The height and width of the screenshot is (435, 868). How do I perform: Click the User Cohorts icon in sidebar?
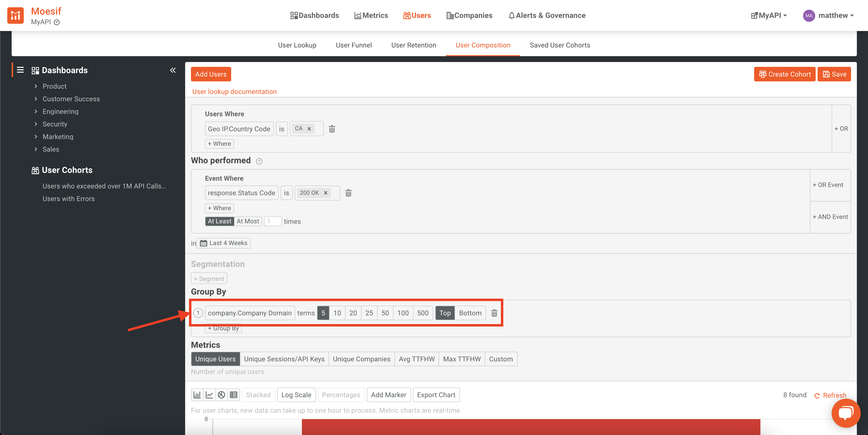pyautogui.click(x=35, y=170)
